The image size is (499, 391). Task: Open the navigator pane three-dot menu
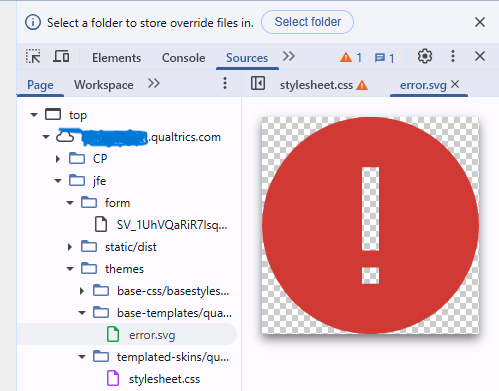[225, 83]
